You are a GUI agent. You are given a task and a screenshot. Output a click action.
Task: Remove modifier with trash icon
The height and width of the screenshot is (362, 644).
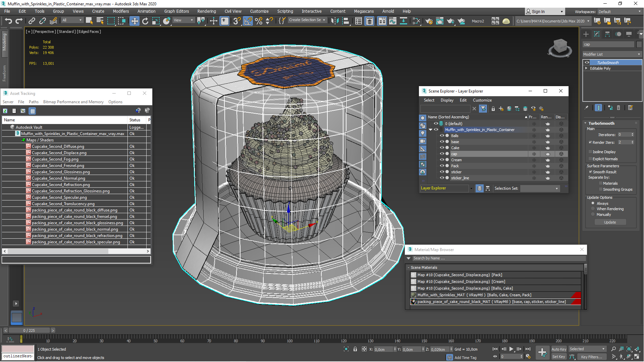[619, 108]
